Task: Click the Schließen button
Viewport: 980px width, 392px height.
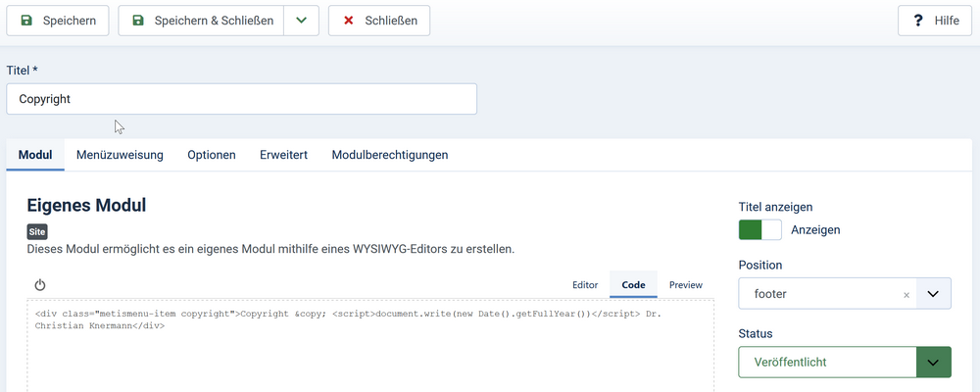Action: (x=378, y=21)
